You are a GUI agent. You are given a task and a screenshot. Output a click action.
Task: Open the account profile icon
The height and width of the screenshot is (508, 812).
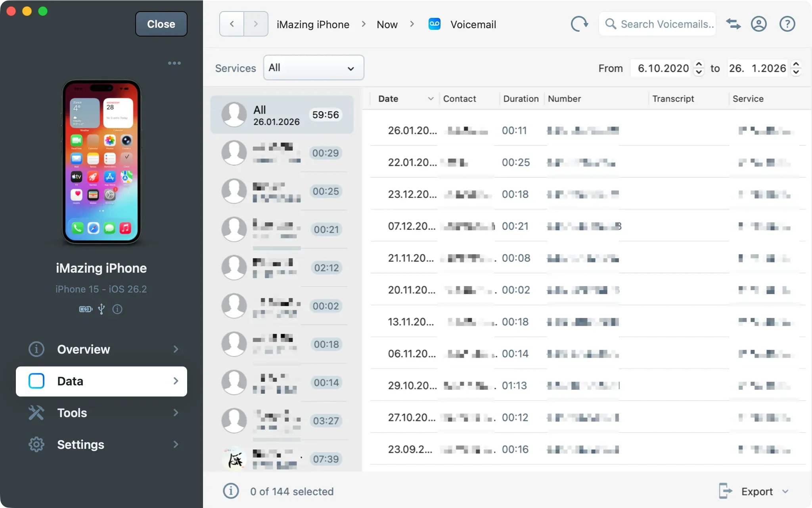(758, 24)
